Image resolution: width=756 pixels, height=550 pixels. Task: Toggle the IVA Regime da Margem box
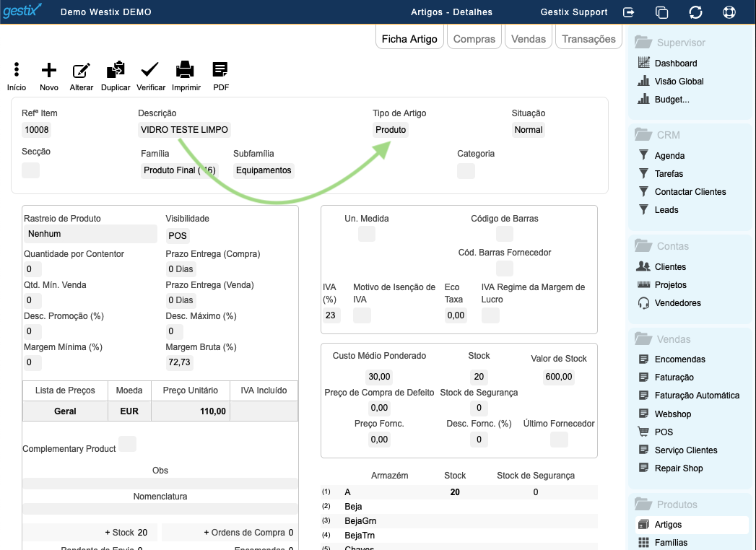[x=490, y=315]
